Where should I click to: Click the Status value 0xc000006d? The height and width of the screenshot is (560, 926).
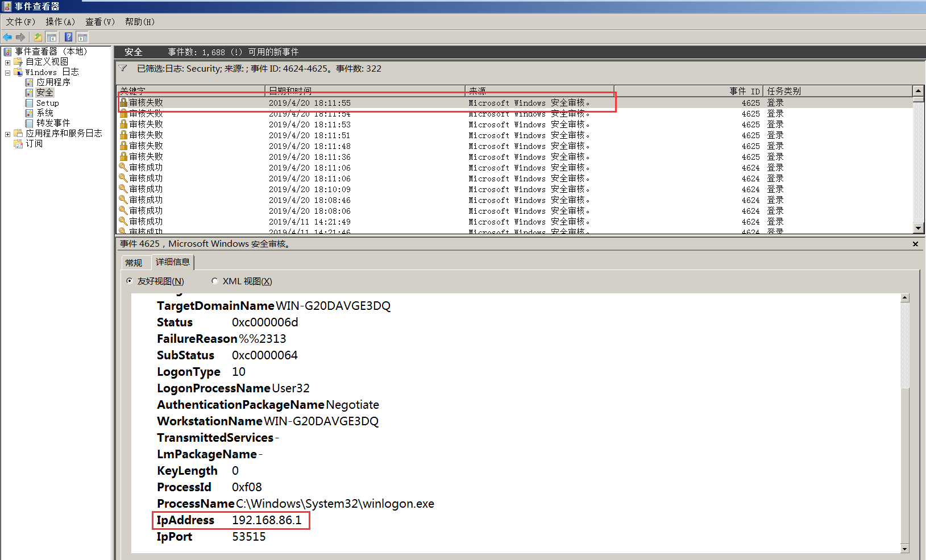pos(265,322)
